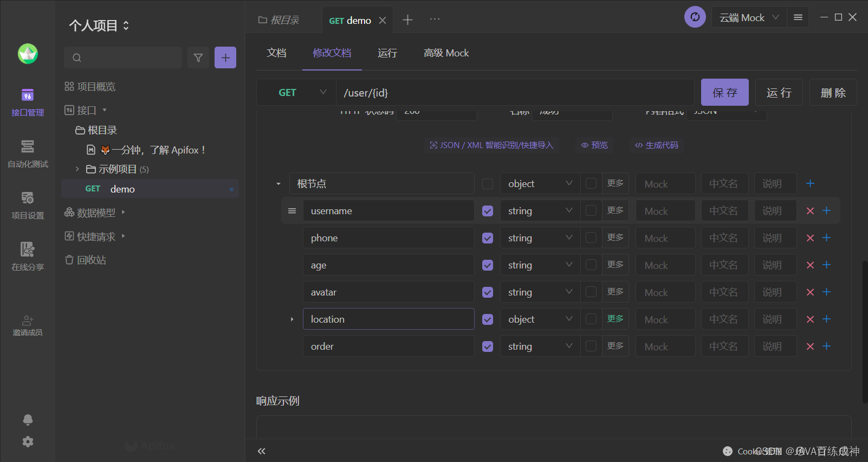Open the 个人项目 project switcher
This screenshot has width=868, height=462.
pos(99,25)
